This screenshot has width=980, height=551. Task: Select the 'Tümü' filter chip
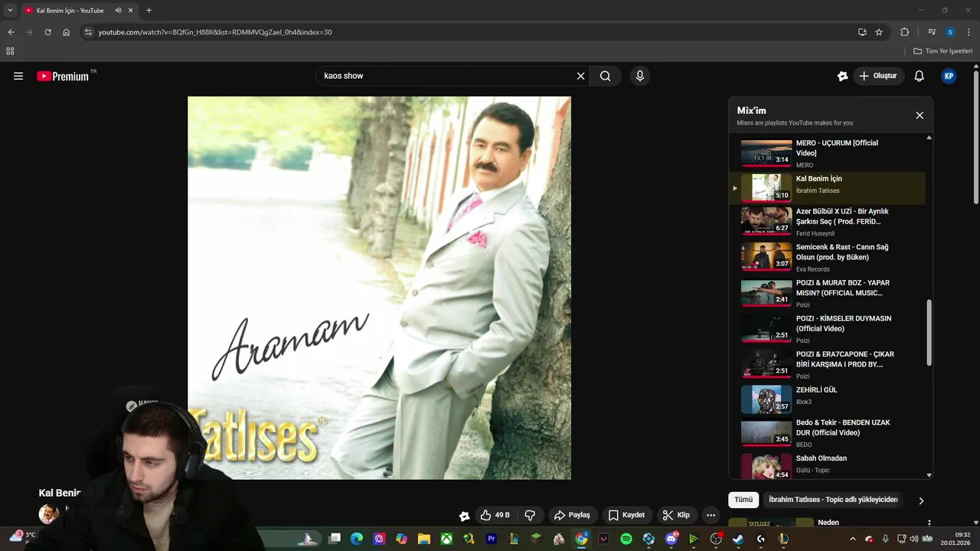pos(743,500)
